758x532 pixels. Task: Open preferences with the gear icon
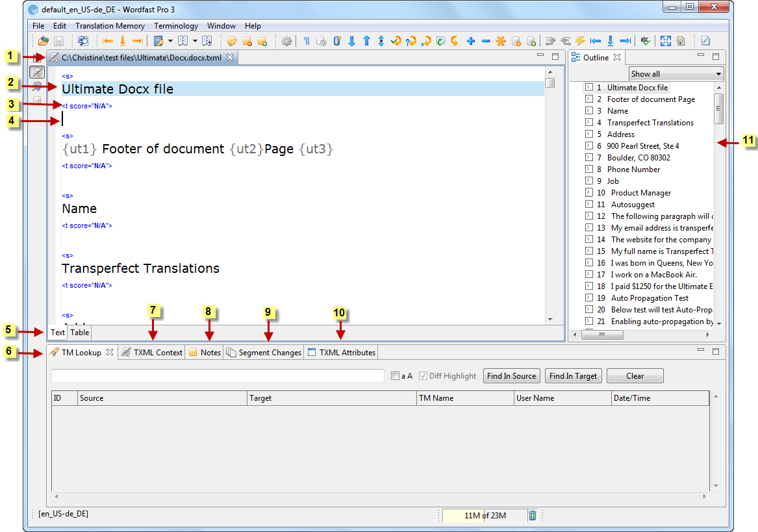click(286, 41)
